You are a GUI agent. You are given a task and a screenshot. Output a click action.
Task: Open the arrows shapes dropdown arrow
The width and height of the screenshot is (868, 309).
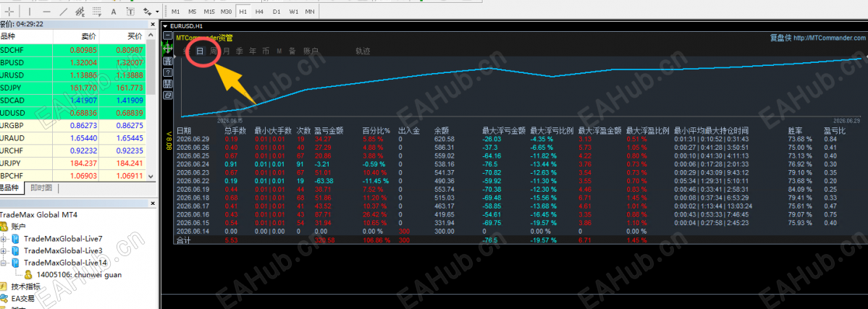(x=157, y=11)
